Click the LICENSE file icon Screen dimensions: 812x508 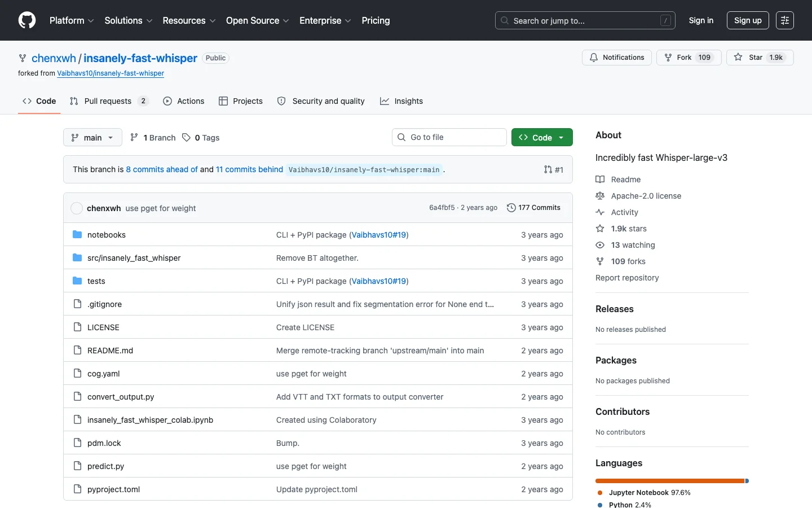77,327
